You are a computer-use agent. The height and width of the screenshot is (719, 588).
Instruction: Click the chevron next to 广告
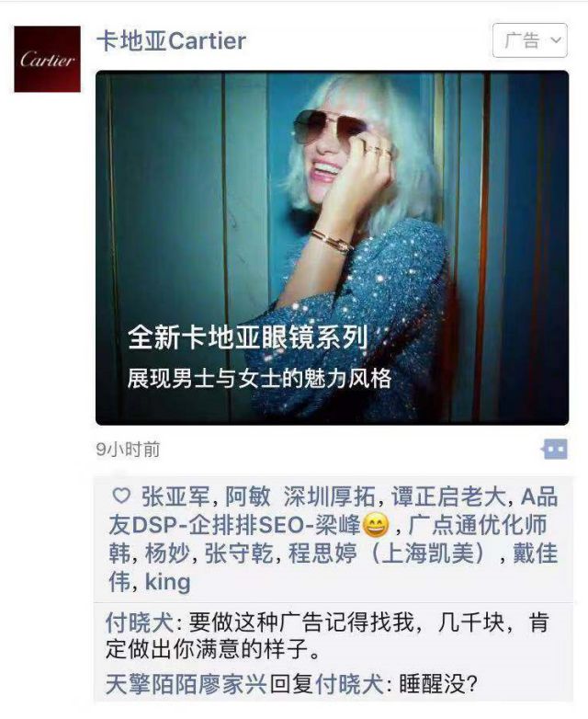tap(556, 40)
